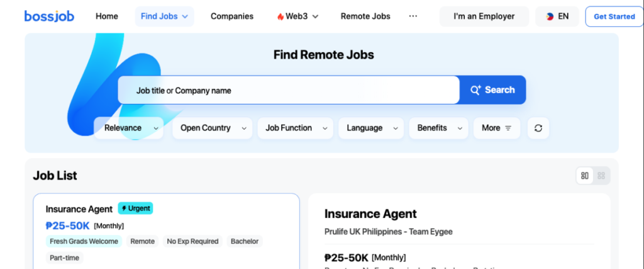Click the bossjob logo
The height and width of the screenshot is (269, 644).
pos(49,16)
